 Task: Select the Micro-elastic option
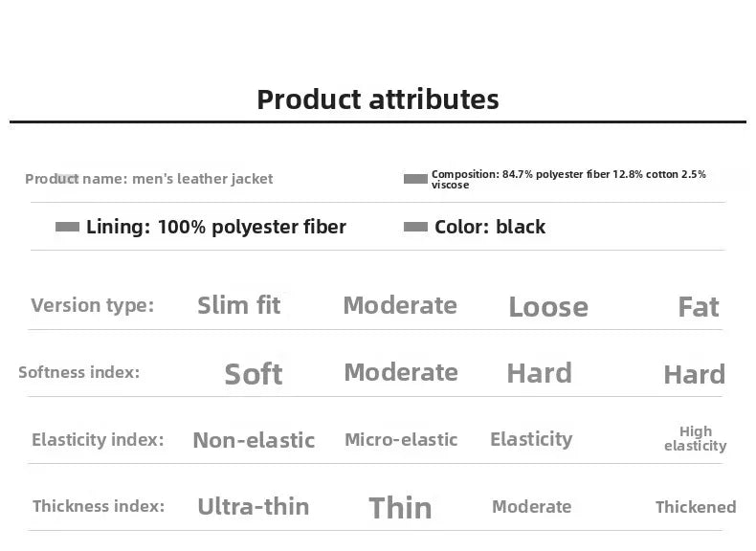click(401, 440)
